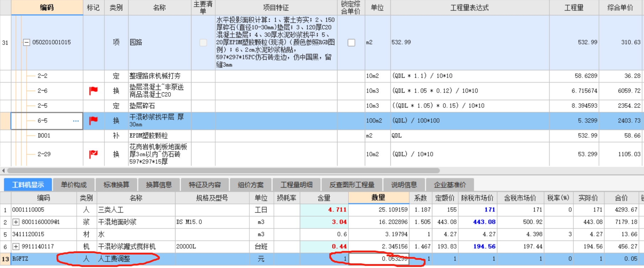The image size is (644, 268).
Task: Click the 工程量表达式 column header
Action: 470,7
